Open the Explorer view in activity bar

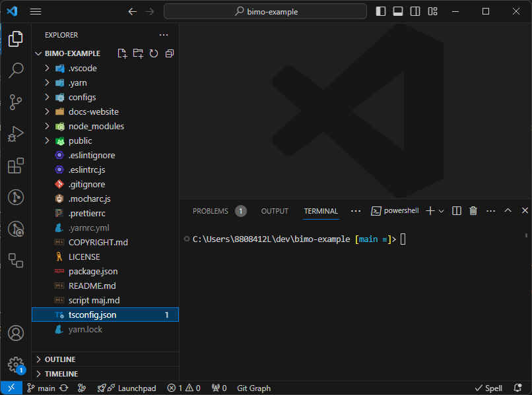(16, 39)
